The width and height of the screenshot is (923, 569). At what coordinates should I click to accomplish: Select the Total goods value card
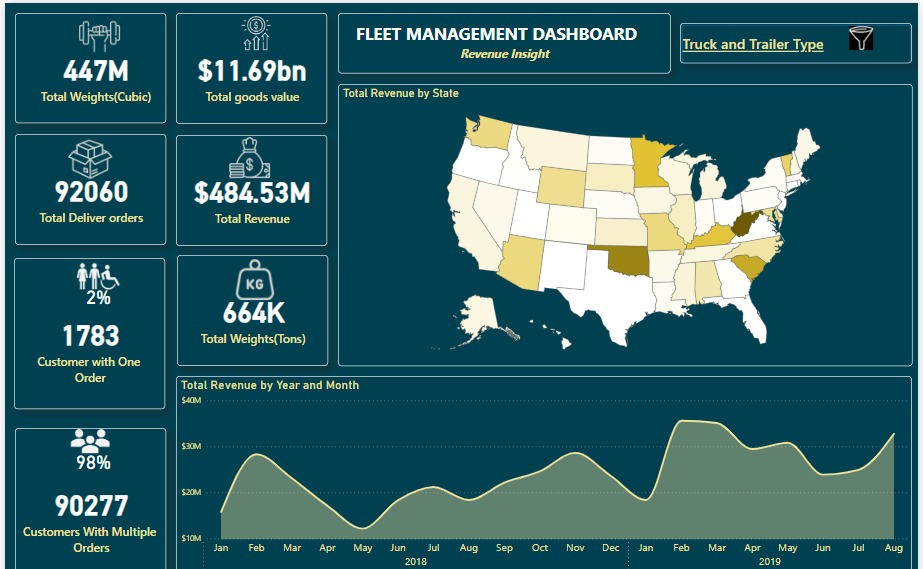click(252, 70)
